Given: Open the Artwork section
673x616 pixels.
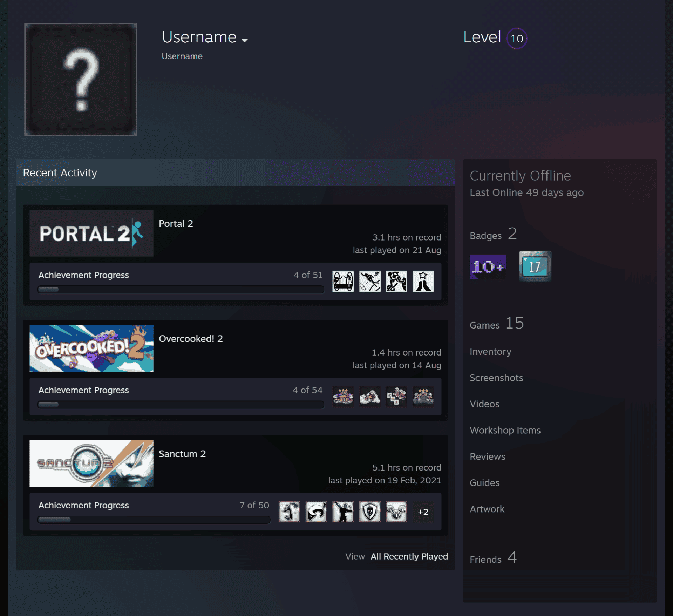Looking at the screenshot, I should coord(487,509).
